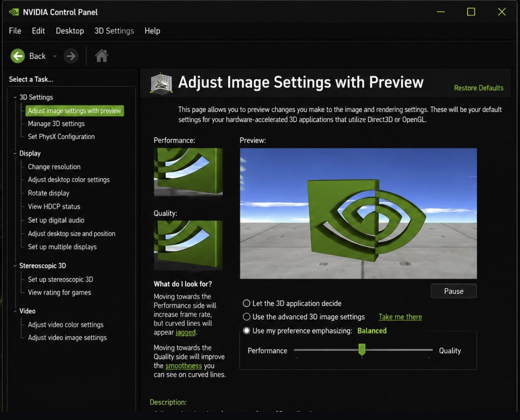
Task: Pause the 3D preview animation
Action: click(x=453, y=291)
